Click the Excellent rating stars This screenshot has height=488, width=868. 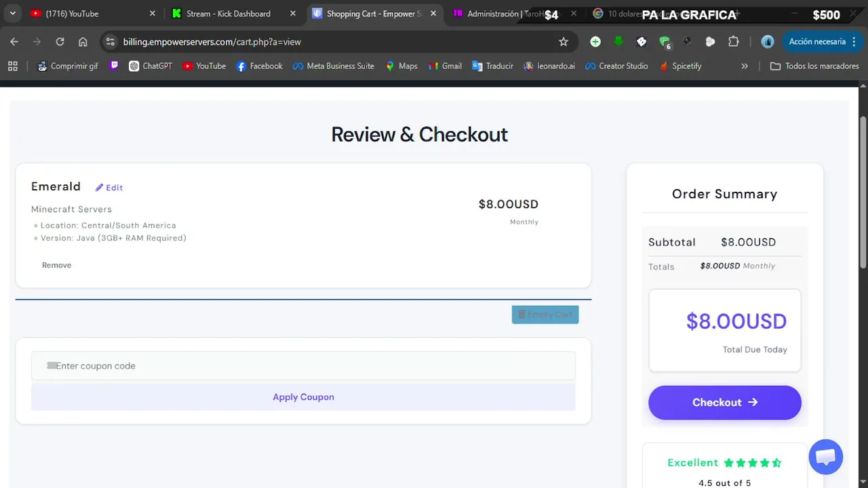coord(753,463)
